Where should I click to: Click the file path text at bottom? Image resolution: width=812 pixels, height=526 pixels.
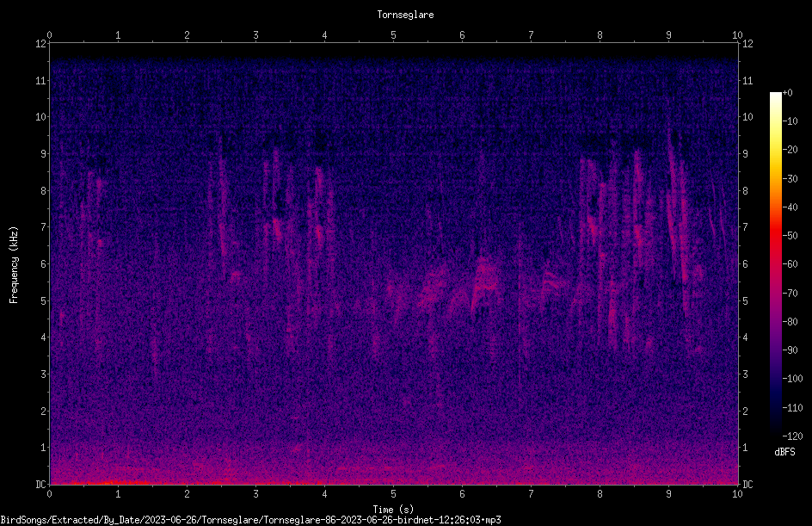(x=250, y=520)
